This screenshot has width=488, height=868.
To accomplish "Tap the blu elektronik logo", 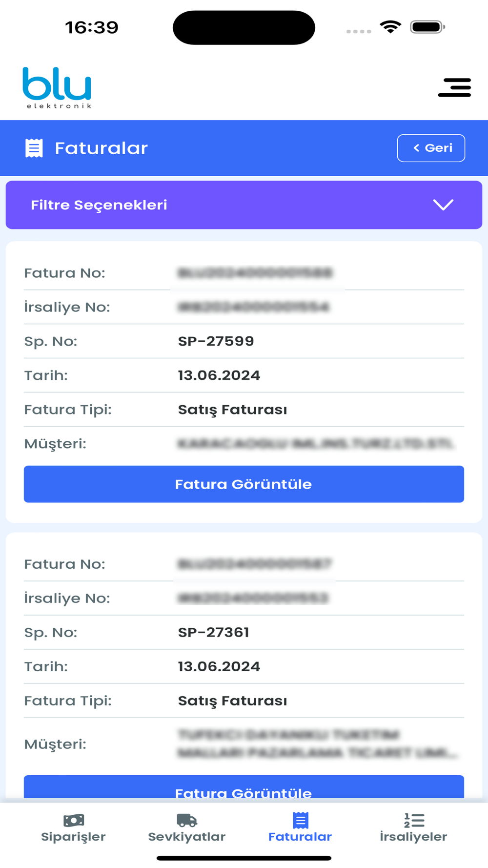I will tap(57, 88).
